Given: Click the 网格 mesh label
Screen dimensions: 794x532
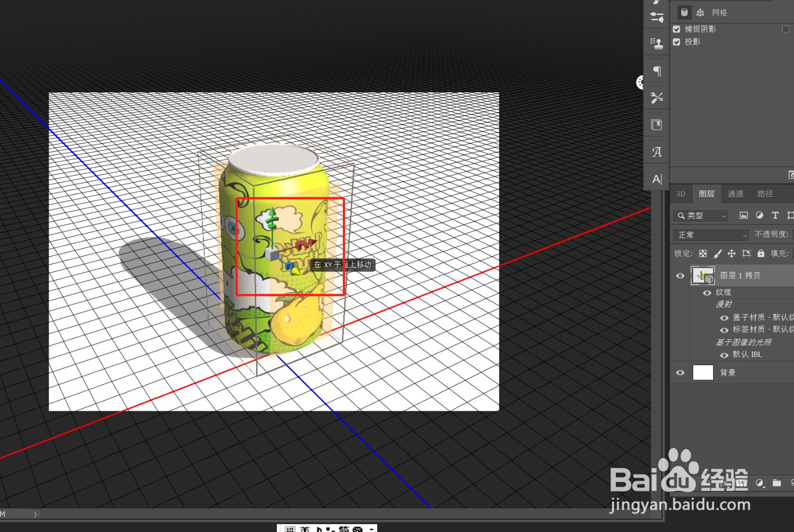Looking at the screenshot, I should (720, 13).
